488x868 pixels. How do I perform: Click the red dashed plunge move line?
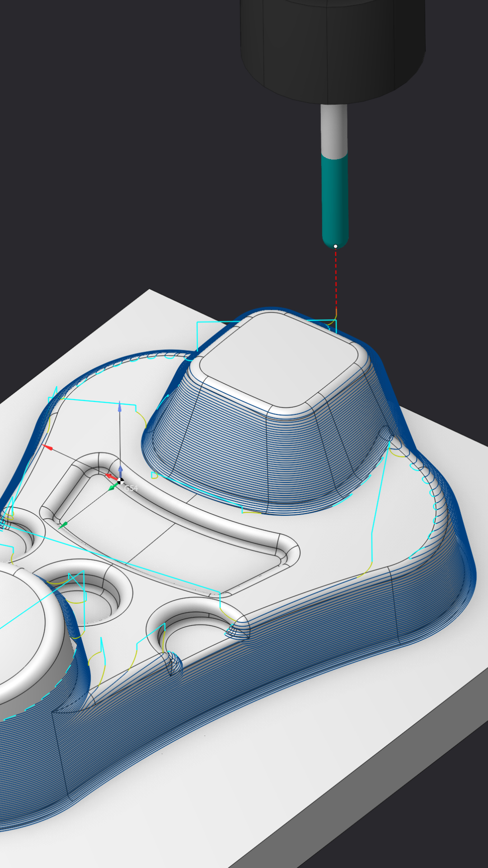[336, 280]
